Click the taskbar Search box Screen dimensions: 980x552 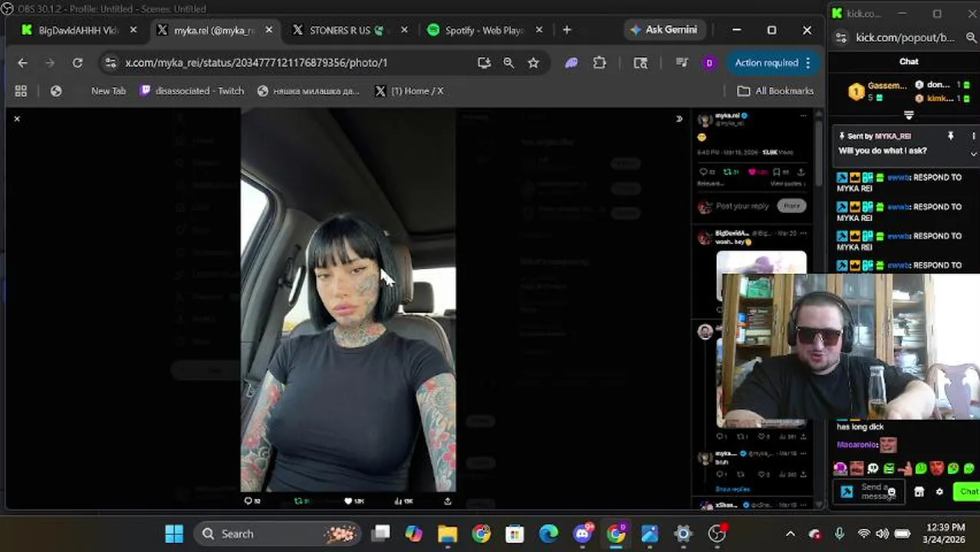click(277, 534)
